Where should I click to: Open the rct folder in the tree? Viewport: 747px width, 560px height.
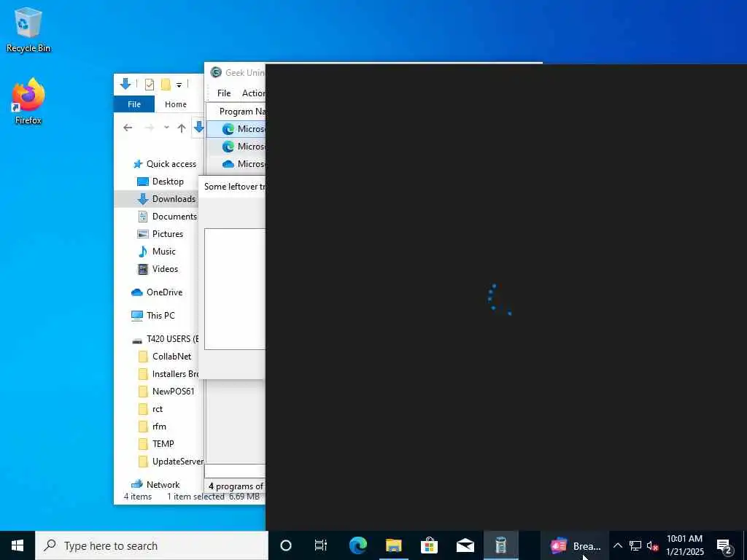coord(150,409)
